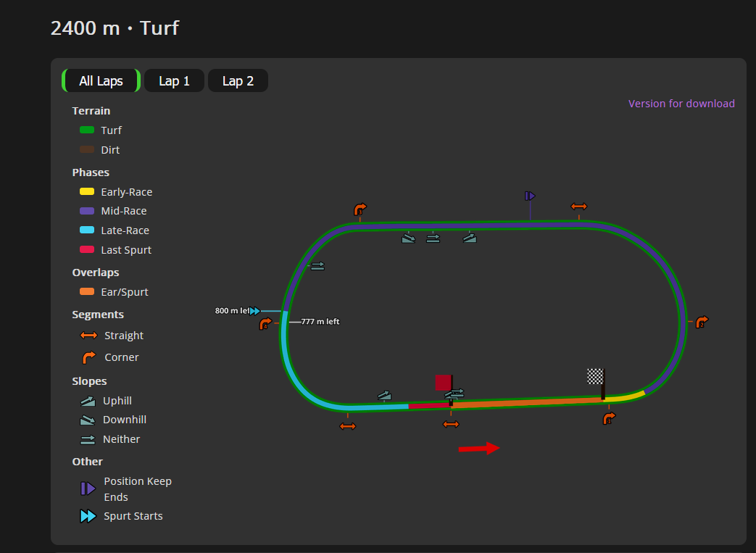This screenshot has height=553, width=756.
Task: Click the Corner legend arrow icon
Action: click(88, 357)
